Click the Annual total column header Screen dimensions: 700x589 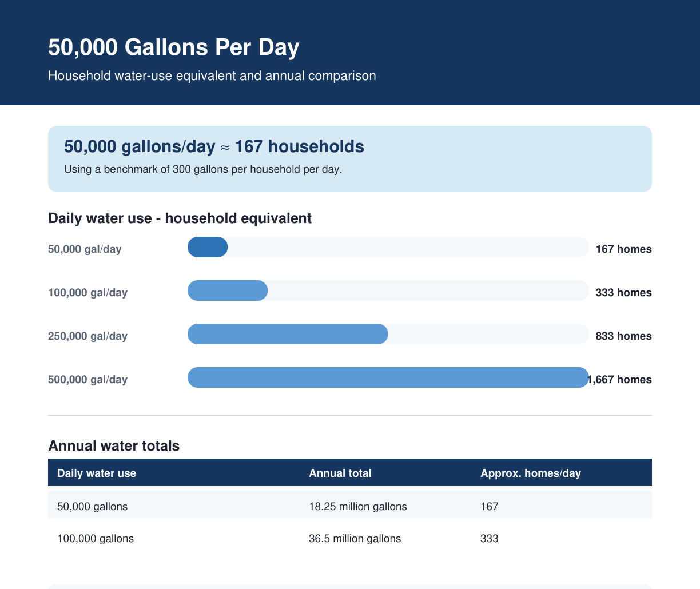coord(340,473)
